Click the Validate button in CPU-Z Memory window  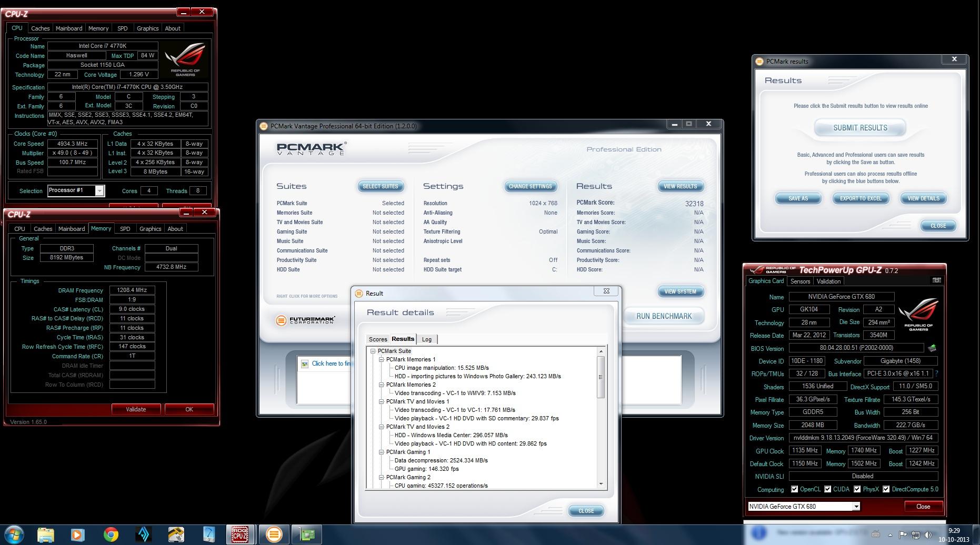tap(136, 409)
